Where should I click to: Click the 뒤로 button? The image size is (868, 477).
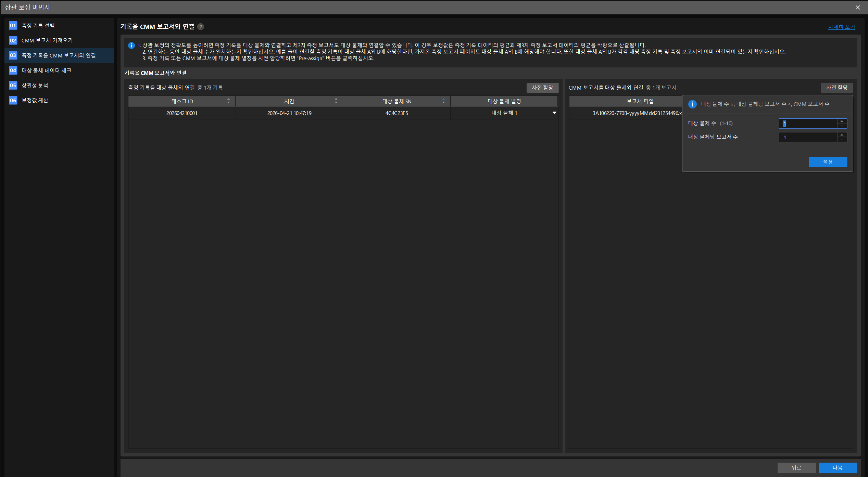tap(796, 468)
